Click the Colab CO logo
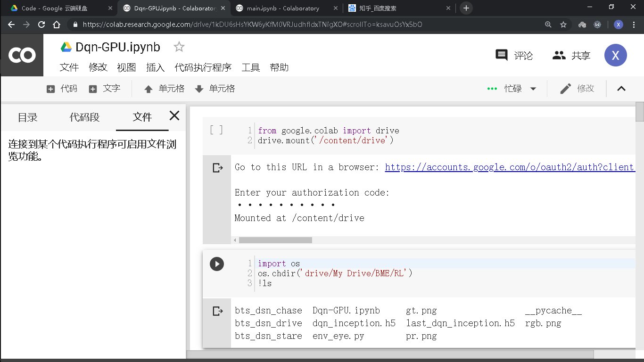This screenshot has height=362, width=644. [x=22, y=55]
